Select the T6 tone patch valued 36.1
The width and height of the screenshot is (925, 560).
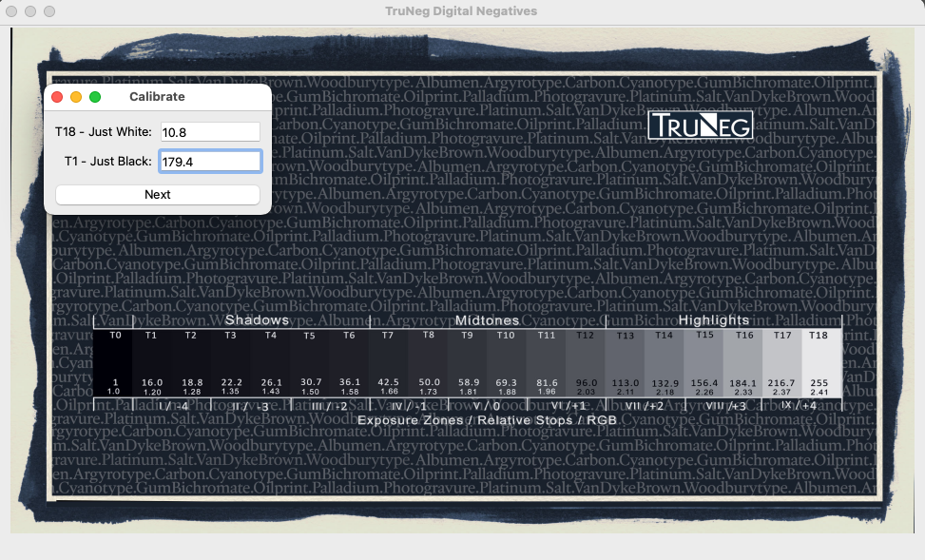(349, 363)
